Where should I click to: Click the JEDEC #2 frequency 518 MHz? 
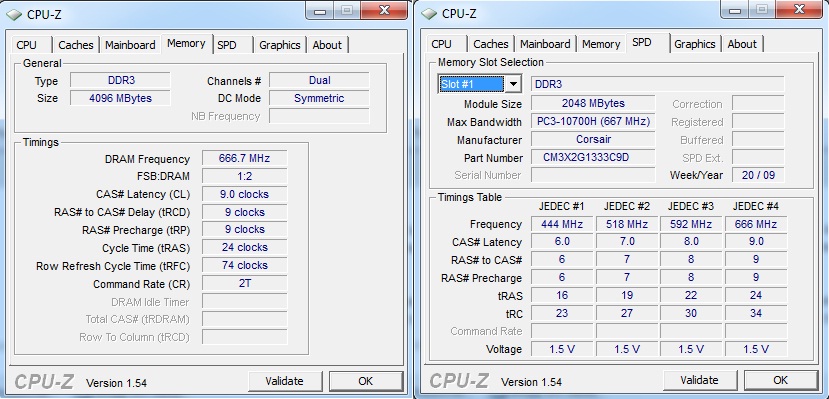627,224
